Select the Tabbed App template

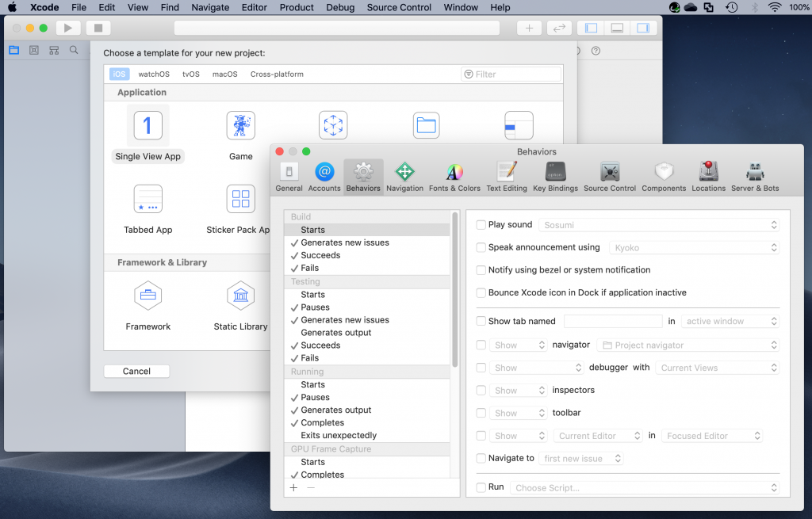tap(147, 208)
